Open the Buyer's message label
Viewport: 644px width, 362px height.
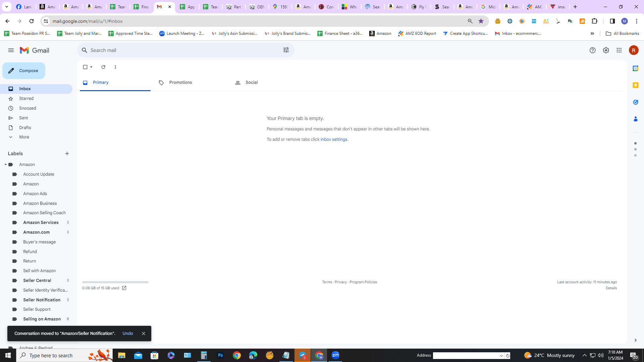point(39,242)
